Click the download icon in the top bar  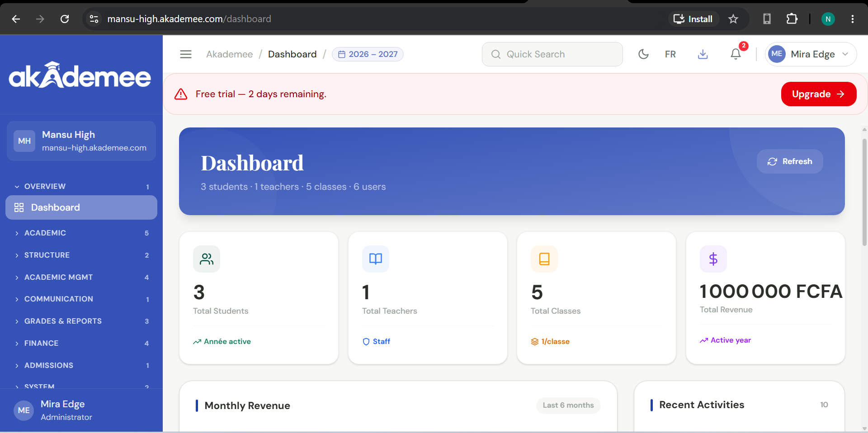[703, 54]
